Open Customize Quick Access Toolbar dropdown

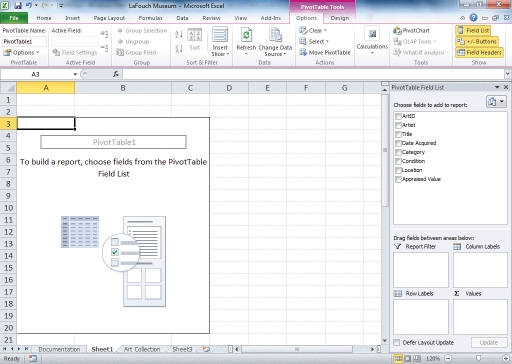tap(61, 6)
